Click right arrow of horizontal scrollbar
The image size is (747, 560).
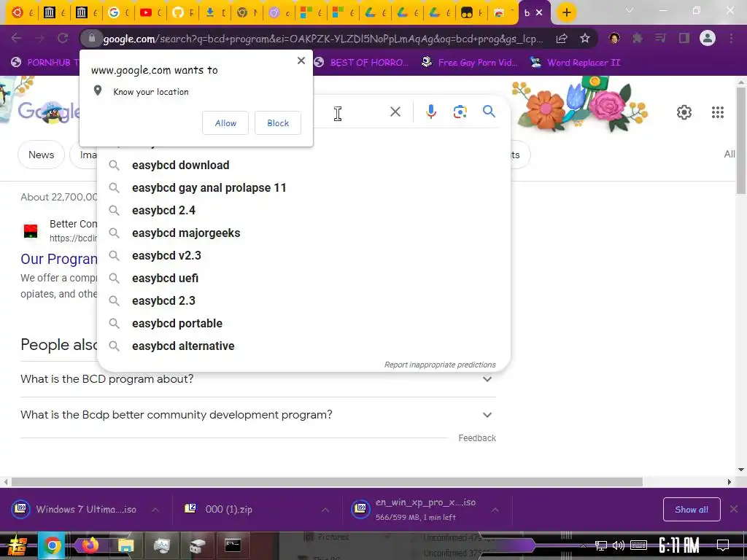pos(729,482)
